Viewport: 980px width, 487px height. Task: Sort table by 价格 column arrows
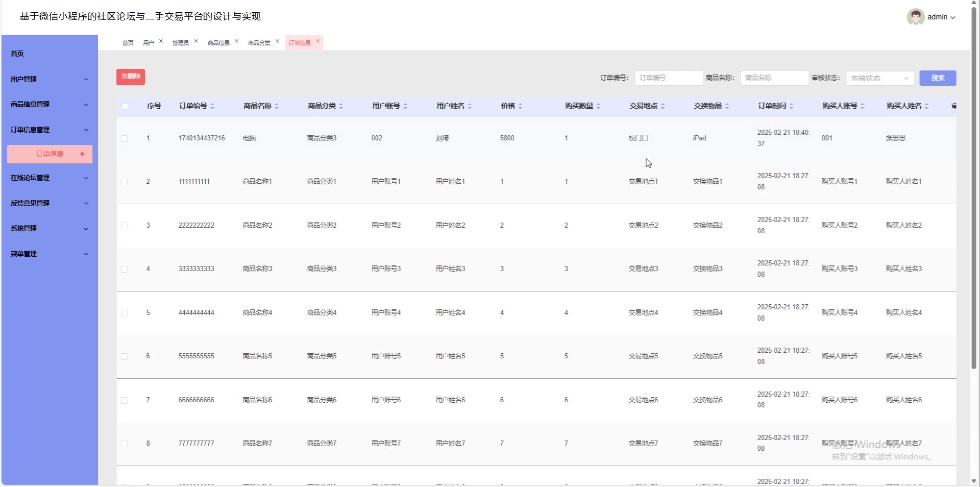tap(520, 106)
